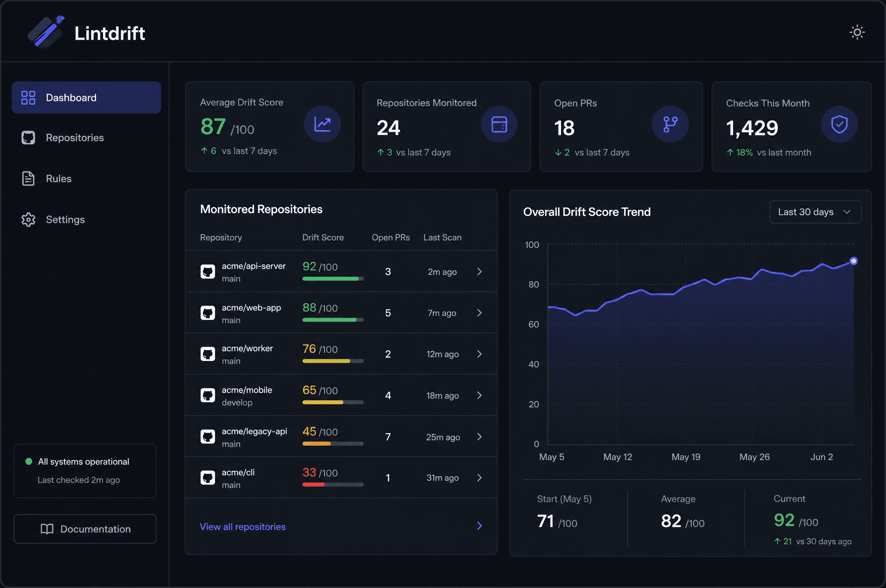
Task: Select the acme/api-server repository name
Action: coord(254,266)
